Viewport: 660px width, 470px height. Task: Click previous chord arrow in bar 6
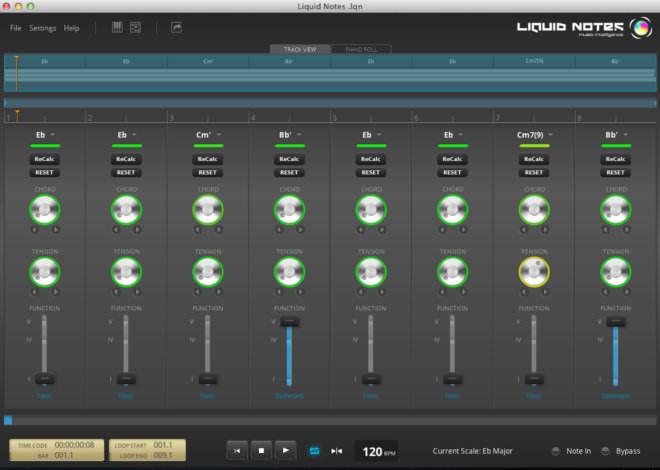(442, 229)
